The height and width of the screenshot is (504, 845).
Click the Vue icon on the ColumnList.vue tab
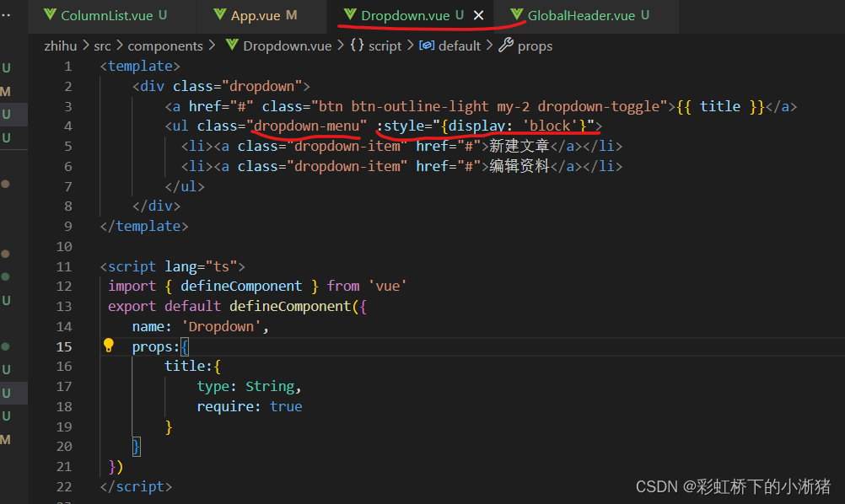coord(49,15)
